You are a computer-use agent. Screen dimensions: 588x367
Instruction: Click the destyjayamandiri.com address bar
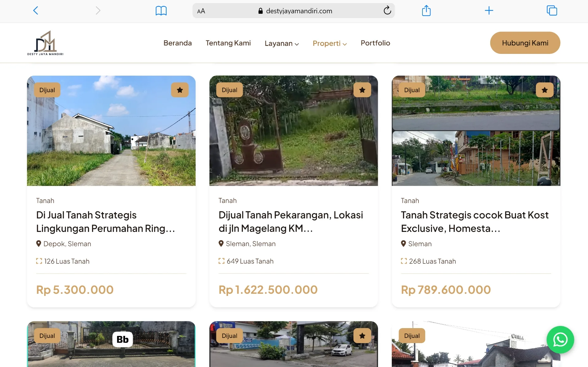[x=293, y=11]
